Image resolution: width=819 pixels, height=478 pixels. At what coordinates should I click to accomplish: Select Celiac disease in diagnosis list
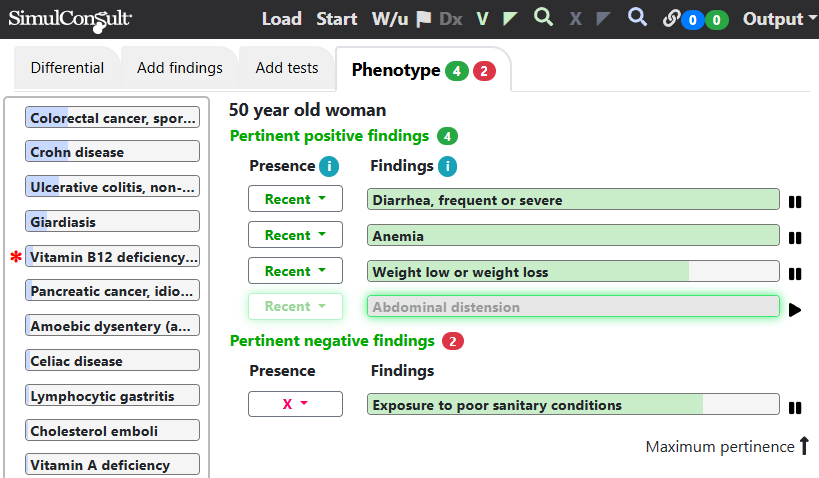113,361
